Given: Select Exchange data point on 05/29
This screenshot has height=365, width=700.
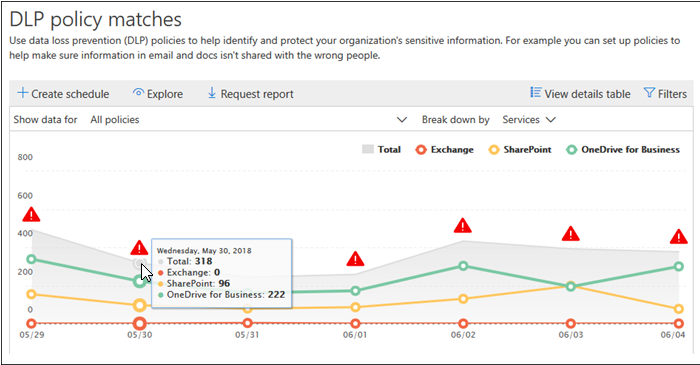Looking at the screenshot, I should pos(31,324).
